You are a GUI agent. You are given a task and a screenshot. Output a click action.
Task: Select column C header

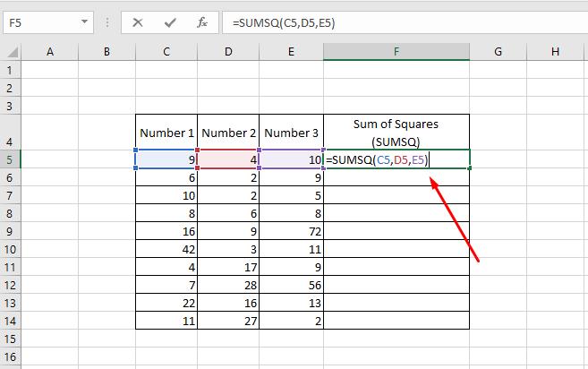[x=166, y=53]
